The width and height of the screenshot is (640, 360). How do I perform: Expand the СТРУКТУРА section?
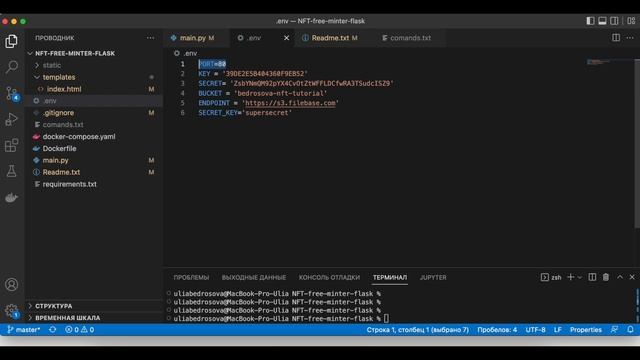pyautogui.click(x=94, y=306)
